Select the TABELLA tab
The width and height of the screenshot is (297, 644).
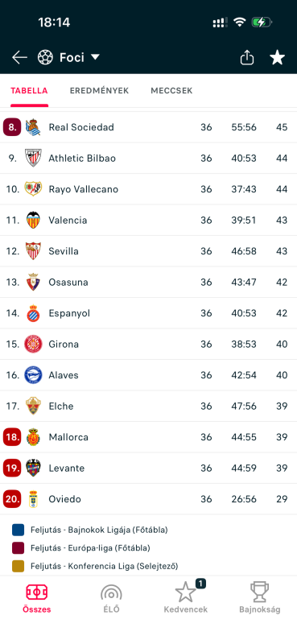tap(29, 91)
